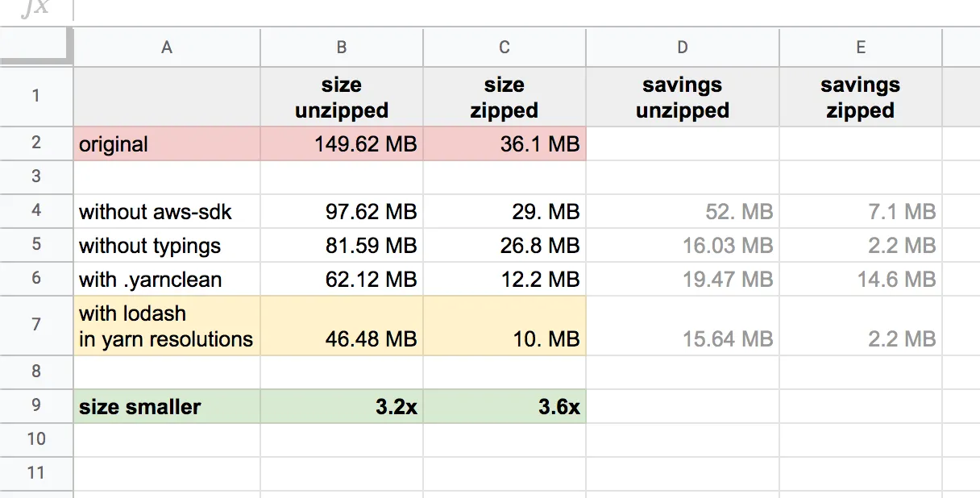Select row 2 header
The width and height of the screenshot is (980, 498).
pyautogui.click(x=36, y=143)
